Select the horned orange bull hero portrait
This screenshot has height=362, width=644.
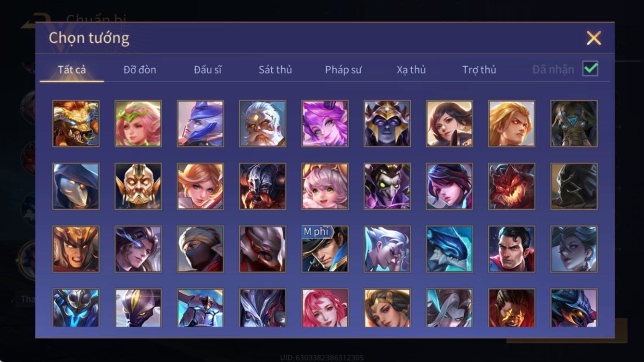click(76, 124)
